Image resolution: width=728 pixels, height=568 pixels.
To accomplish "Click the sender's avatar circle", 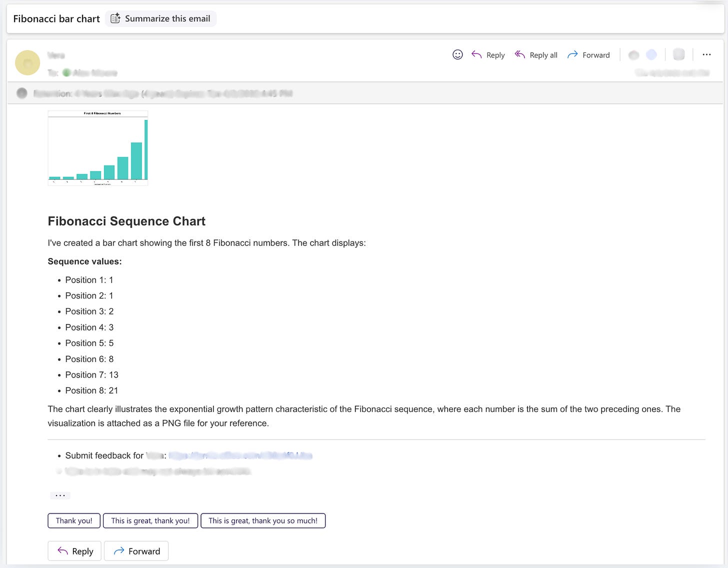I will pos(27,62).
